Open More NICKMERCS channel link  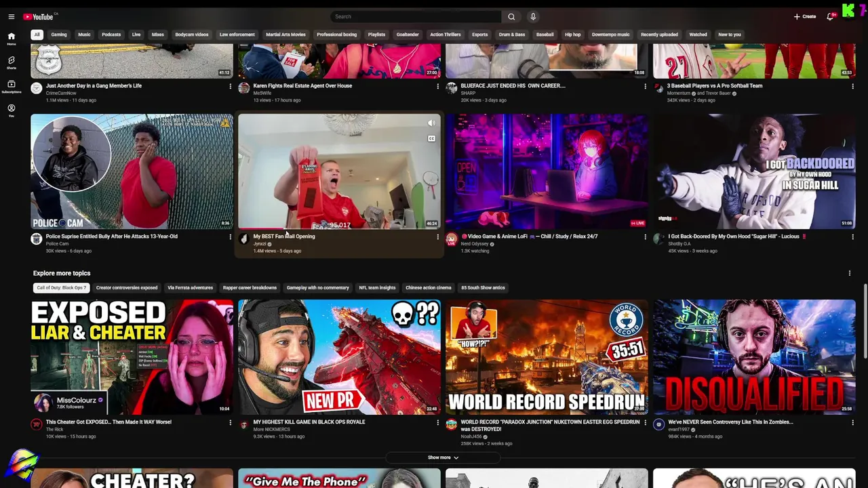pos(271,430)
